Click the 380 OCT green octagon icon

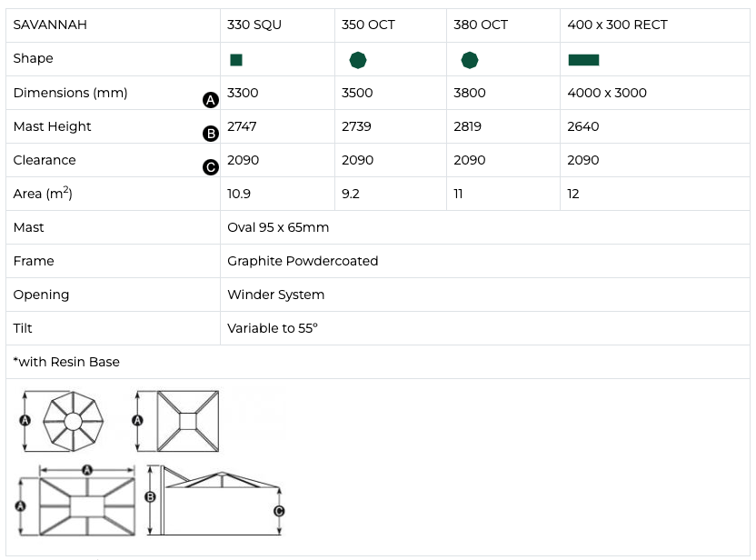(470, 60)
